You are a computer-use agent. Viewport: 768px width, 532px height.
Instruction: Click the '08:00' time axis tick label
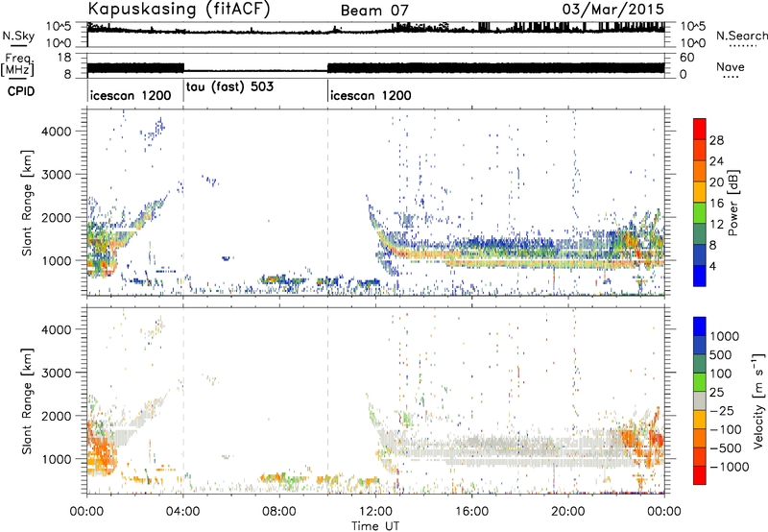[279, 512]
